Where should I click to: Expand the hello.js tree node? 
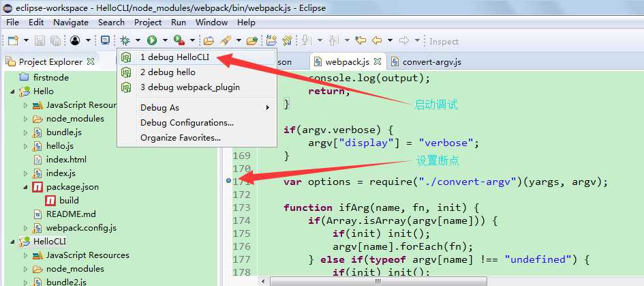[x=25, y=146]
